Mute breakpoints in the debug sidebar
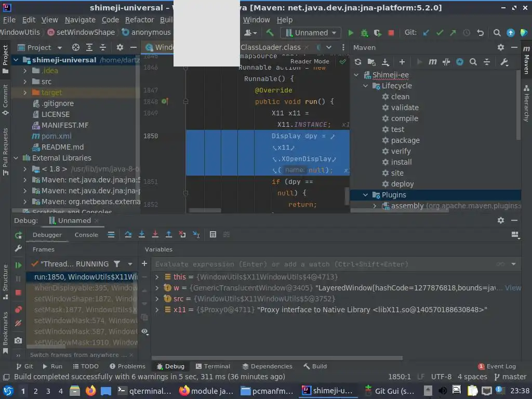Viewport: 532px width, 399px height. (18, 323)
